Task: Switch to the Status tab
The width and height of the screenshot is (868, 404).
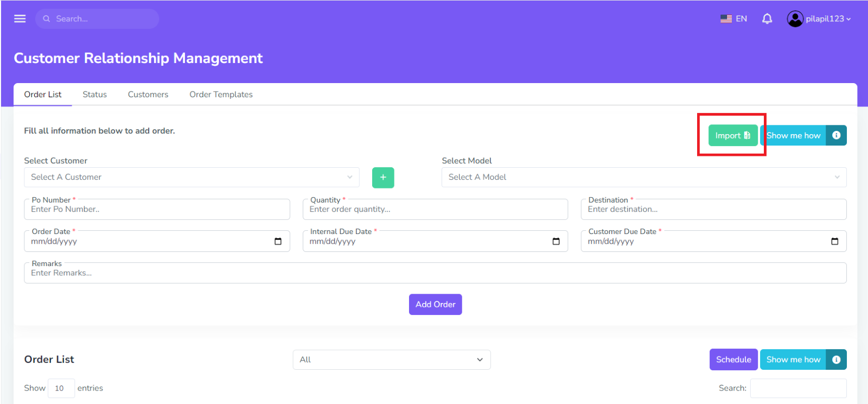Action: click(x=94, y=94)
